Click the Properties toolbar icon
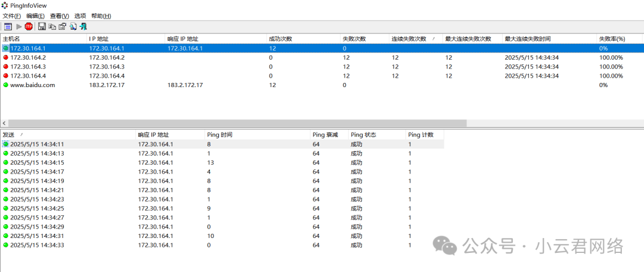 [x=63, y=27]
